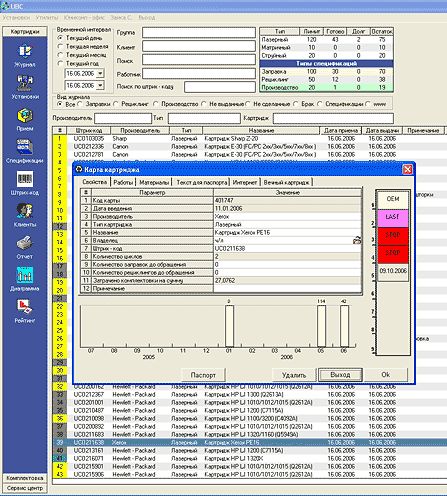The height and width of the screenshot is (496, 447).
Task: Click the Клиент input field
Action: click(199, 46)
